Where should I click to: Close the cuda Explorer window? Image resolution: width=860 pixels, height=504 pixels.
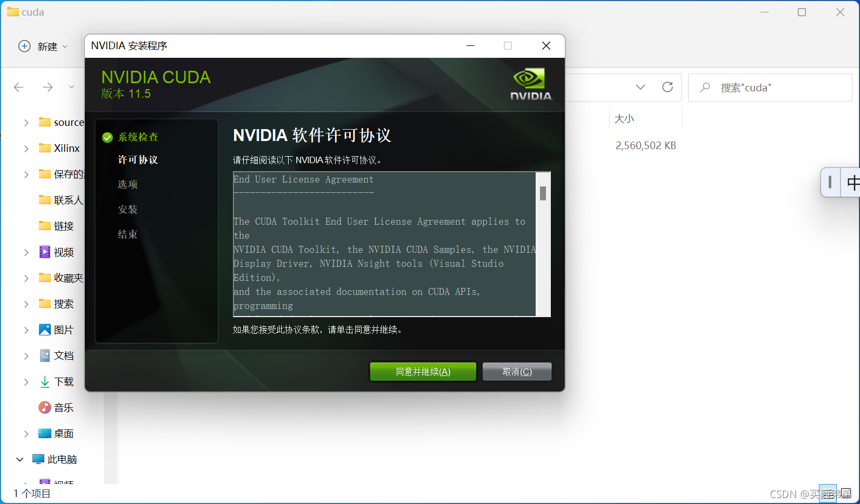840,12
